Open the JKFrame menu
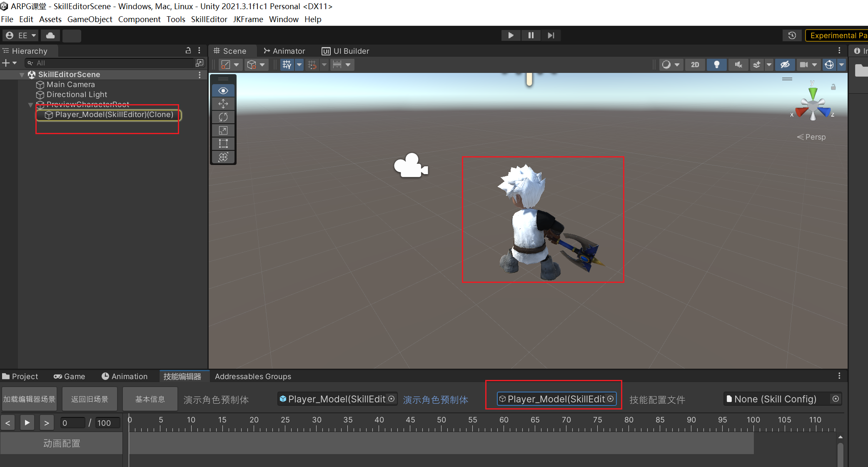The width and height of the screenshot is (868, 467). [x=248, y=19]
